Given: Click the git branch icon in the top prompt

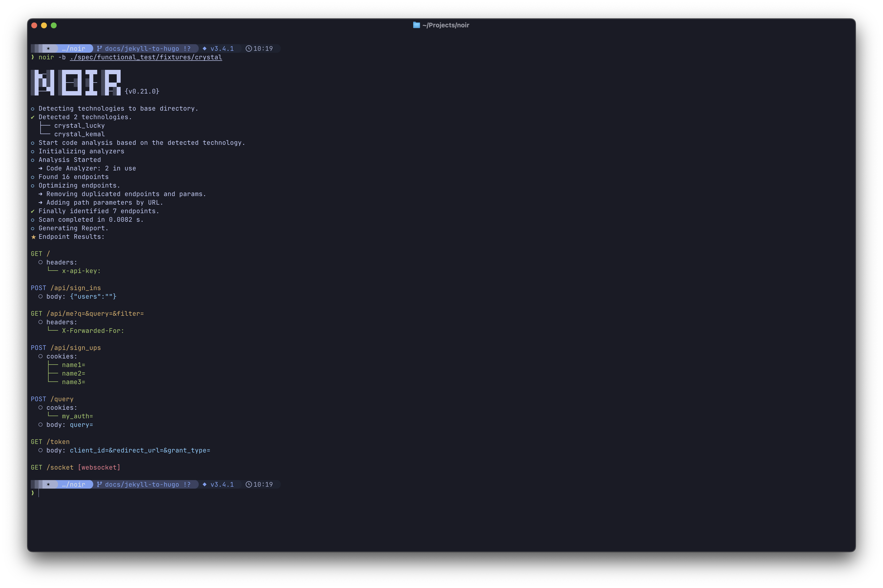Looking at the screenshot, I should click(x=99, y=48).
